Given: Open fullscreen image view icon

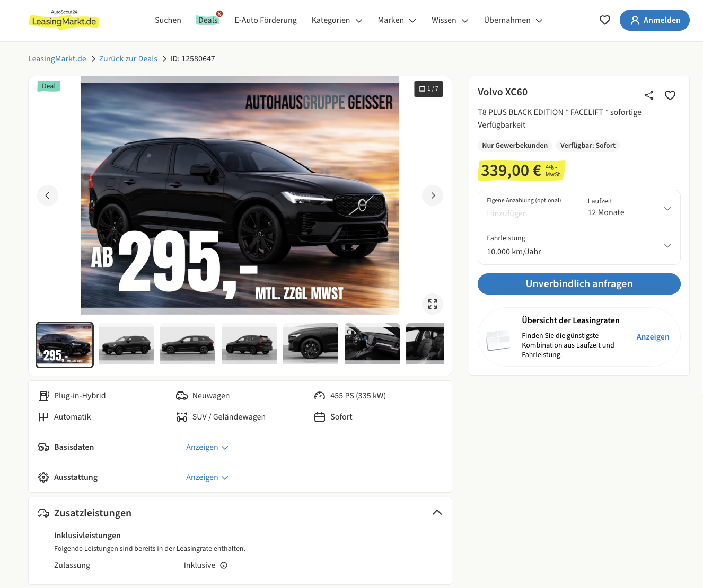Looking at the screenshot, I should pyautogui.click(x=433, y=304).
